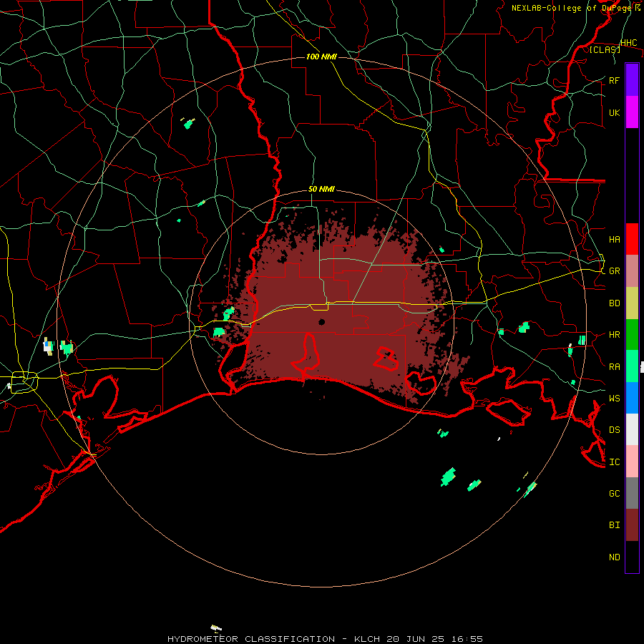Click the radar site dot at the center

click(321, 321)
